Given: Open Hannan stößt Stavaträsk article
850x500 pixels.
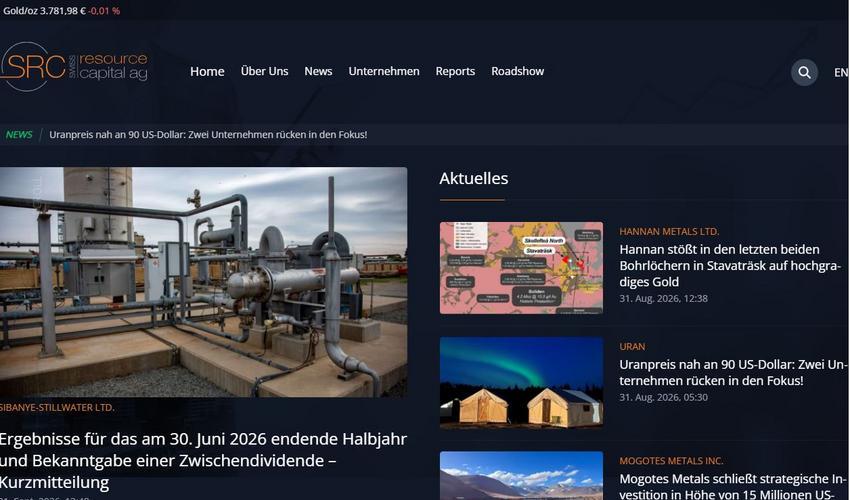Looking at the screenshot, I should (x=730, y=266).
